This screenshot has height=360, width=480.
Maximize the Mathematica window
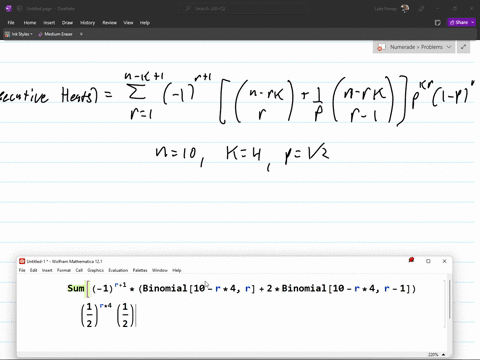click(428, 261)
